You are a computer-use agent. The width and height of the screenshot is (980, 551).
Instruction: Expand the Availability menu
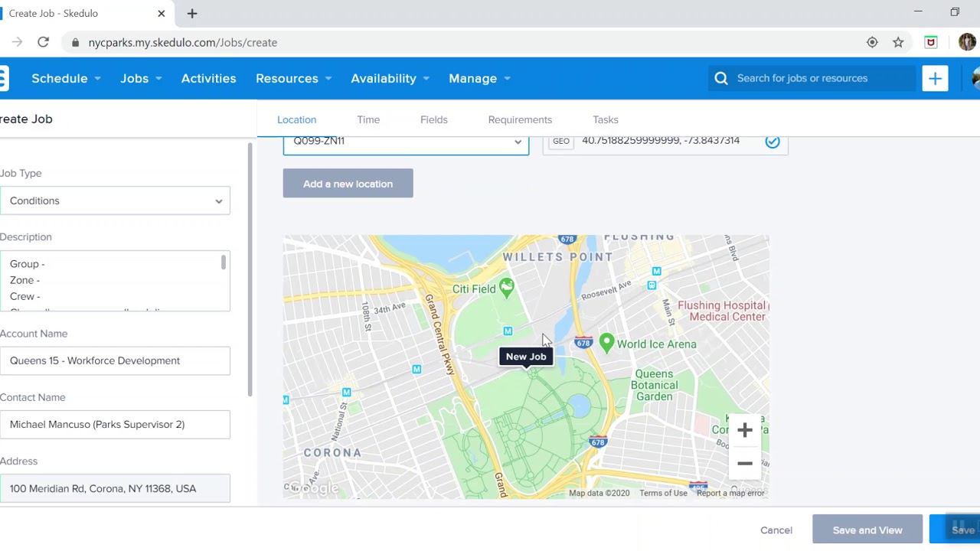pos(390,78)
